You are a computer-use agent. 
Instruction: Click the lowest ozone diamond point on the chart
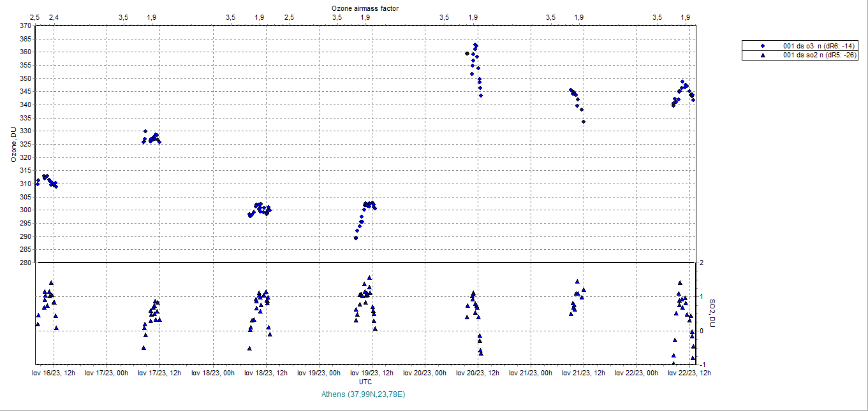pyautogui.click(x=355, y=238)
